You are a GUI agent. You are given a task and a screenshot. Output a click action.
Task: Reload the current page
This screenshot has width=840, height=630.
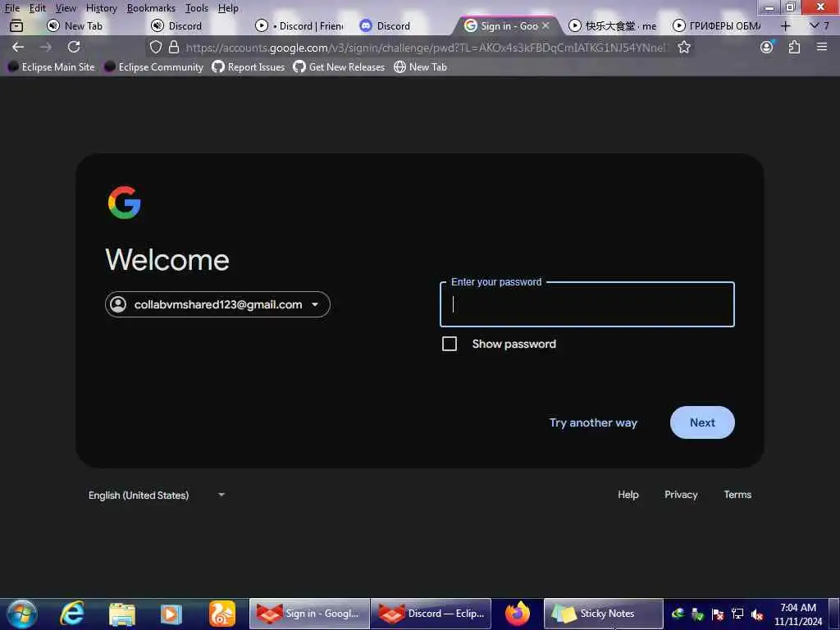tap(74, 47)
